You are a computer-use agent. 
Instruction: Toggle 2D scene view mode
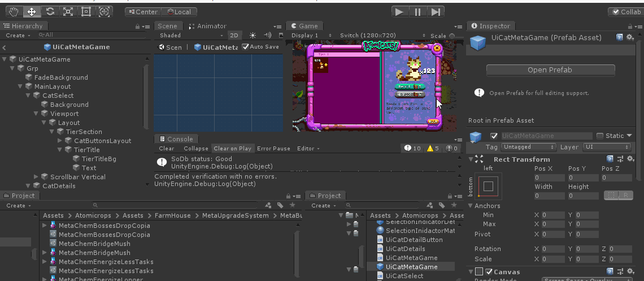[234, 35]
